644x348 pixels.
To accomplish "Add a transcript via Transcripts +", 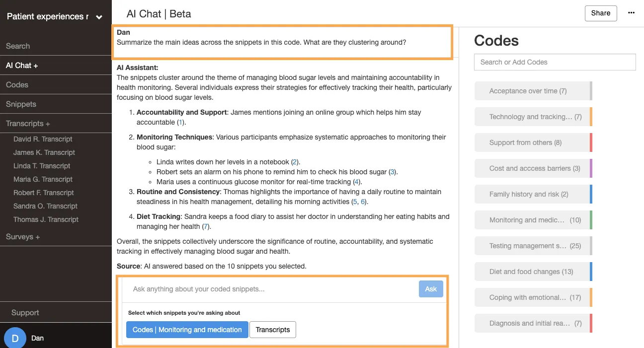I will click(x=28, y=123).
